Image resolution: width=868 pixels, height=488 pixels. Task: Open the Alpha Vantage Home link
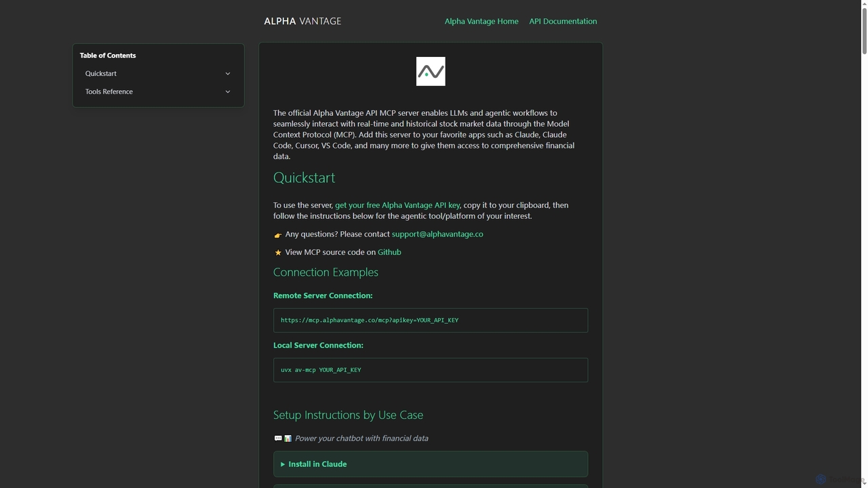click(481, 21)
